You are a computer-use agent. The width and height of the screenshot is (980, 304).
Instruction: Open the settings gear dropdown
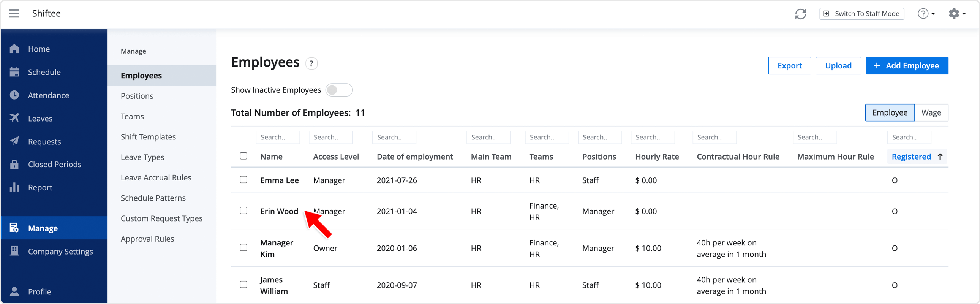tap(957, 14)
